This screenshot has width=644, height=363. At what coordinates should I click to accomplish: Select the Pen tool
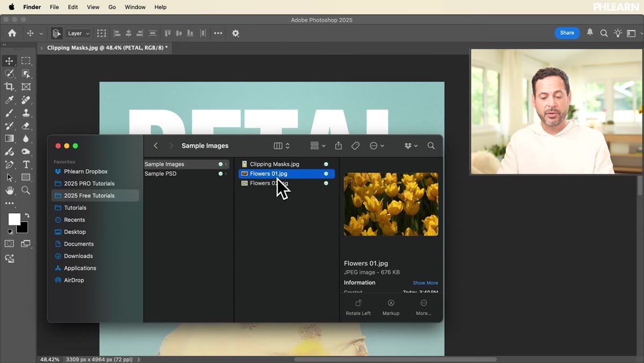coord(9,164)
